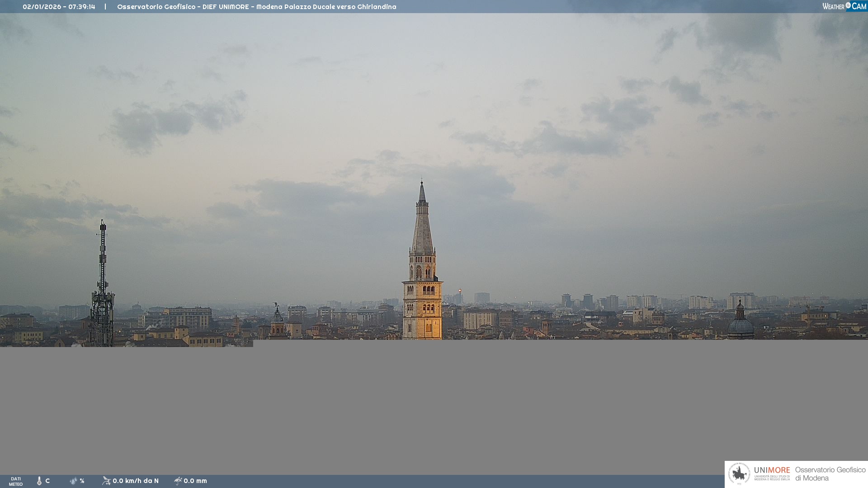868x488 pixels.
Task: Click Osservatorio Geofisico di Modena text
Action: pyautogui.click(x=830, y=474)
